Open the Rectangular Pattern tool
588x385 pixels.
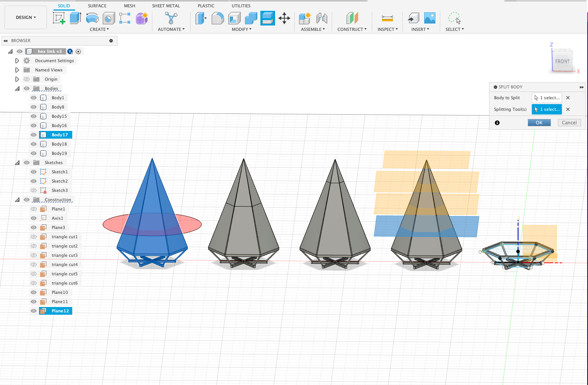[x=125, y=18]
